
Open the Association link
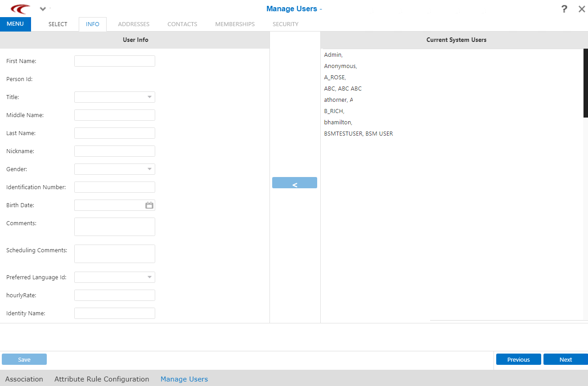(24, 379)
